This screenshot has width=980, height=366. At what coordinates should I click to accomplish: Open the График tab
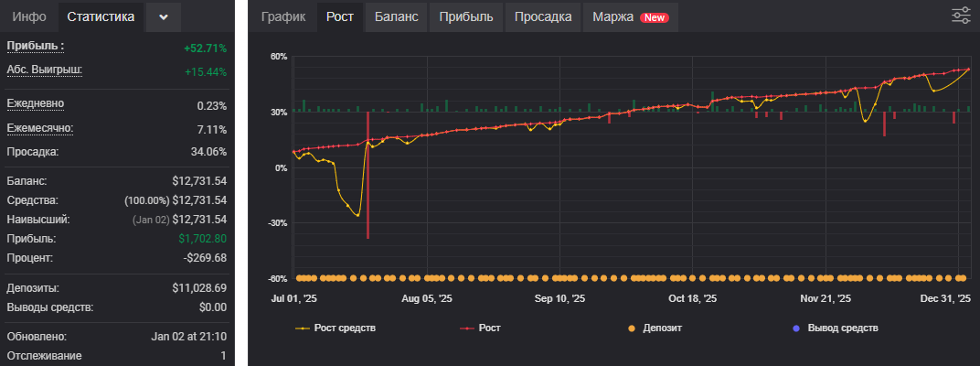(x=283, y=16)
